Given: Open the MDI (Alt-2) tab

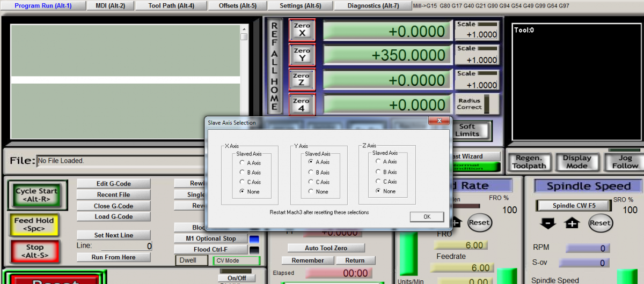Looking at the screenshot, I should pos(110,6).
